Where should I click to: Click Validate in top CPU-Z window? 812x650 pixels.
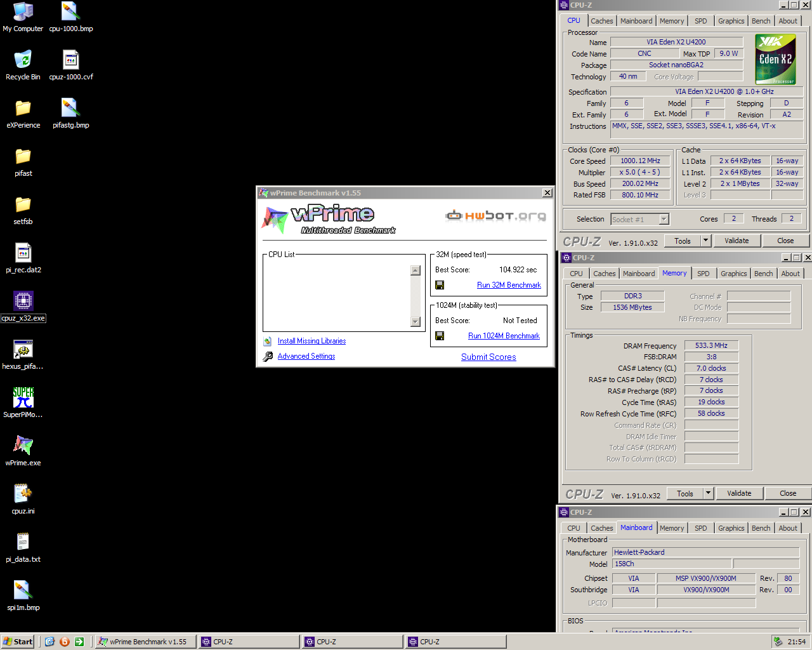click(x=737, y=241)
